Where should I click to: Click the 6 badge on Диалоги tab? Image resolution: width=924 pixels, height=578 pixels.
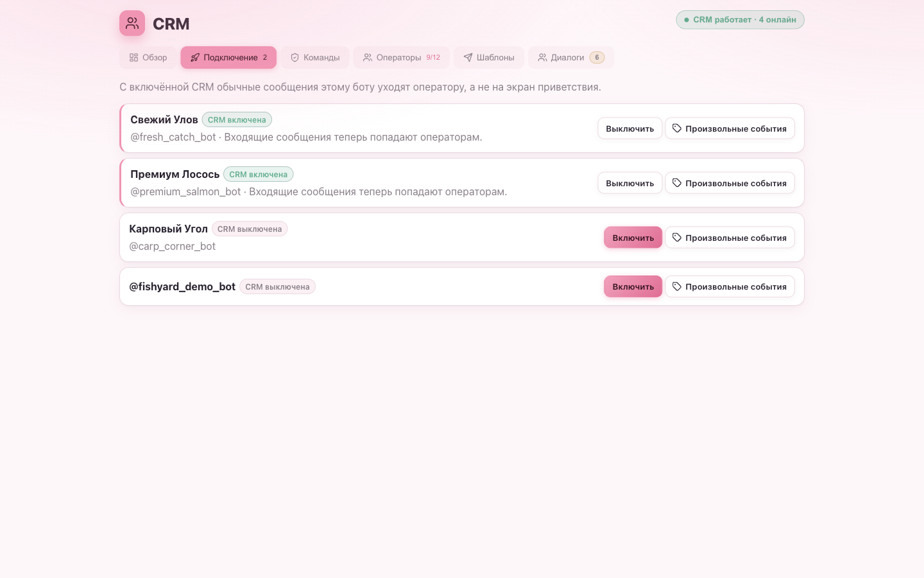597,58
